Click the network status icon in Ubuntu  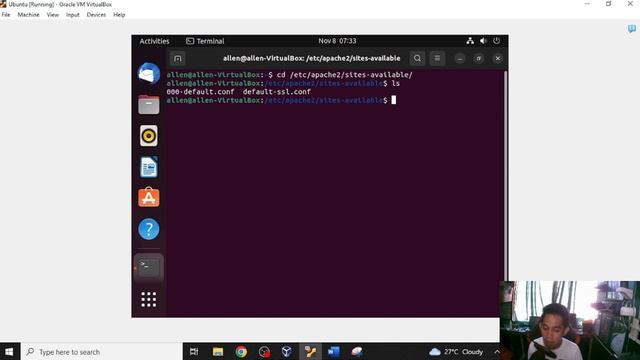(x=470, y=41)
